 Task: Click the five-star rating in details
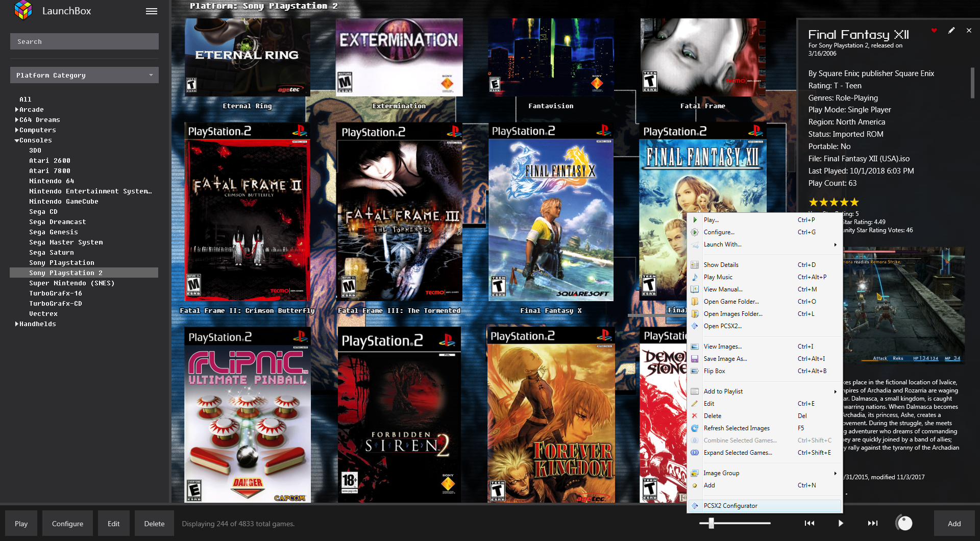coord(834,202)
